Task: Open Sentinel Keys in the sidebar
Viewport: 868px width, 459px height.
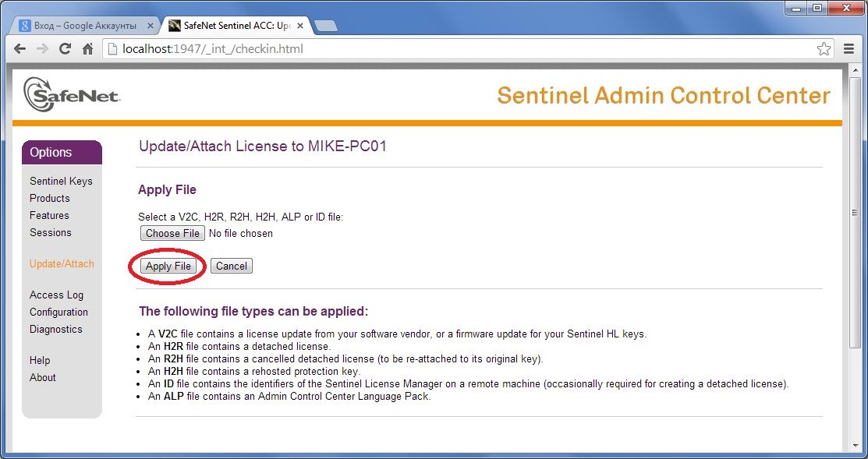Action: click(x=61, y=181)
